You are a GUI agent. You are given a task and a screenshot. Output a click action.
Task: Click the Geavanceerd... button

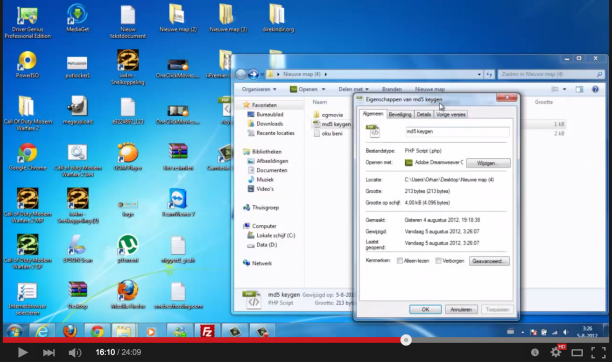(x=489, y=261)
